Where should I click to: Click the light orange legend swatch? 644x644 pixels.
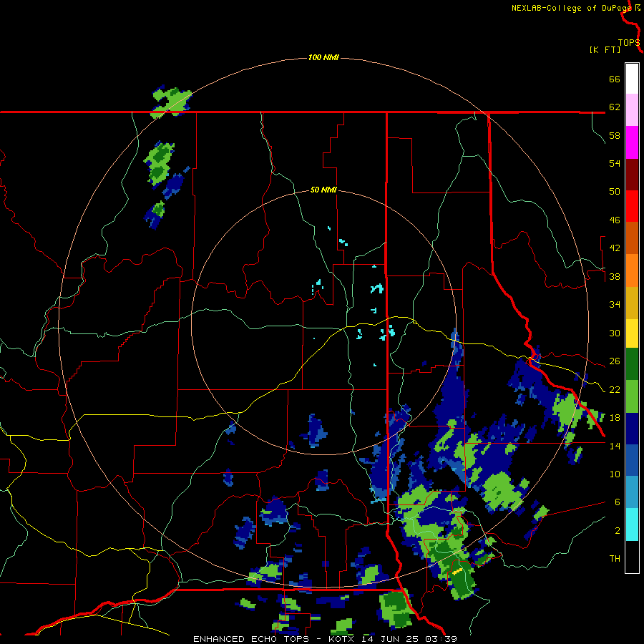pos(632,270)
